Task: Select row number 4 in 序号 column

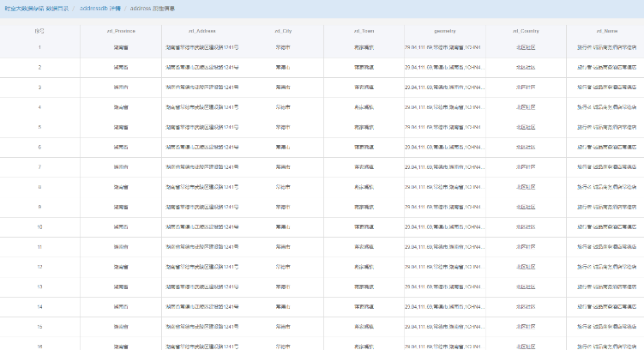Action: coord(39,107)
